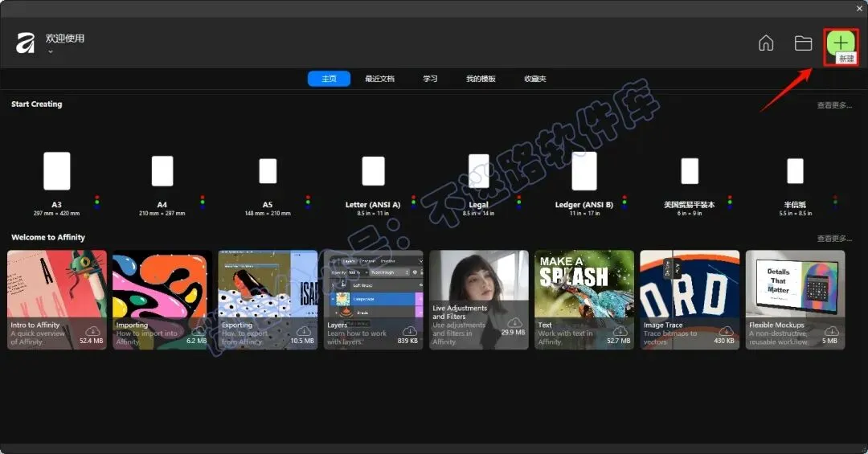Click the 8.5 in × 14 in size text
This screenshot has width=868, height=454.
pyautogui.click(x=479, y=213)
